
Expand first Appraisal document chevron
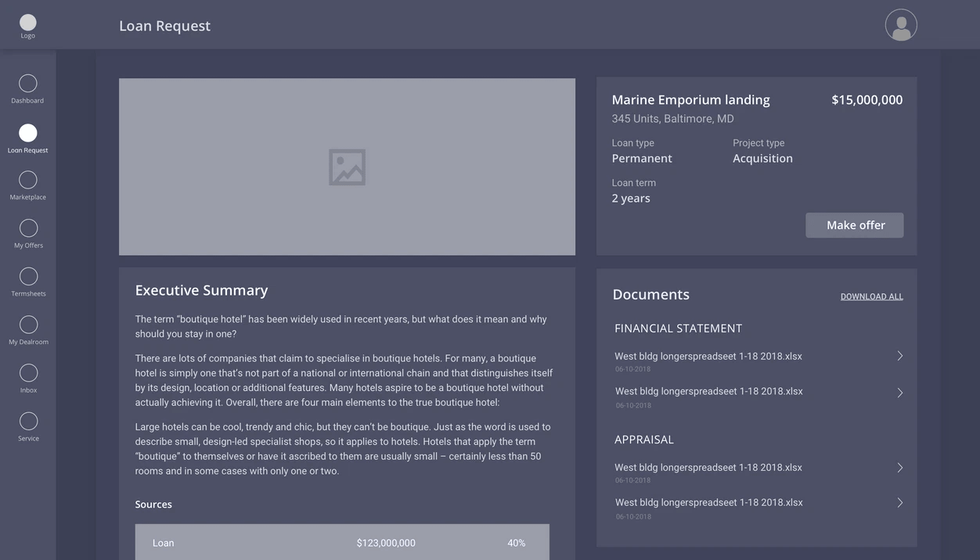tap(899, 468)
